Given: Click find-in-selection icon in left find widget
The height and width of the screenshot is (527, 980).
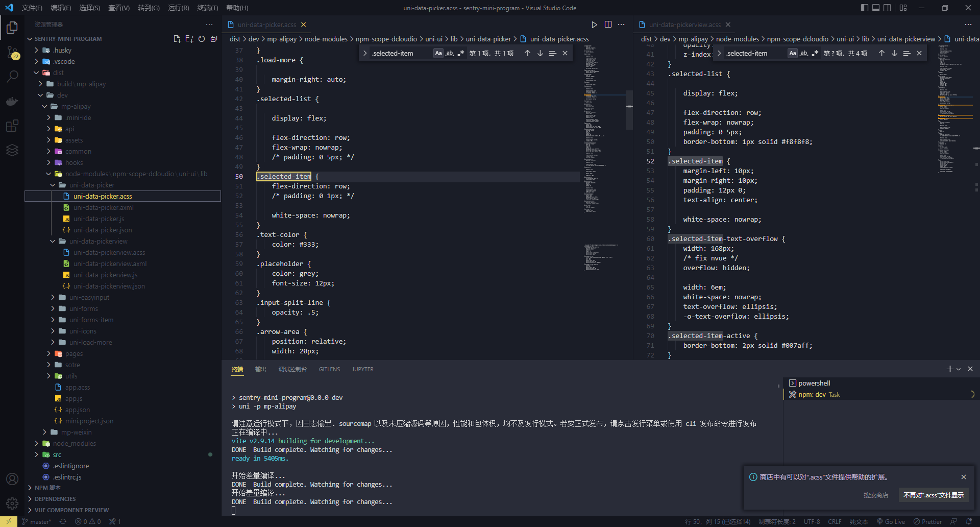Looking at the screenshot, I should tap(552, 53).
